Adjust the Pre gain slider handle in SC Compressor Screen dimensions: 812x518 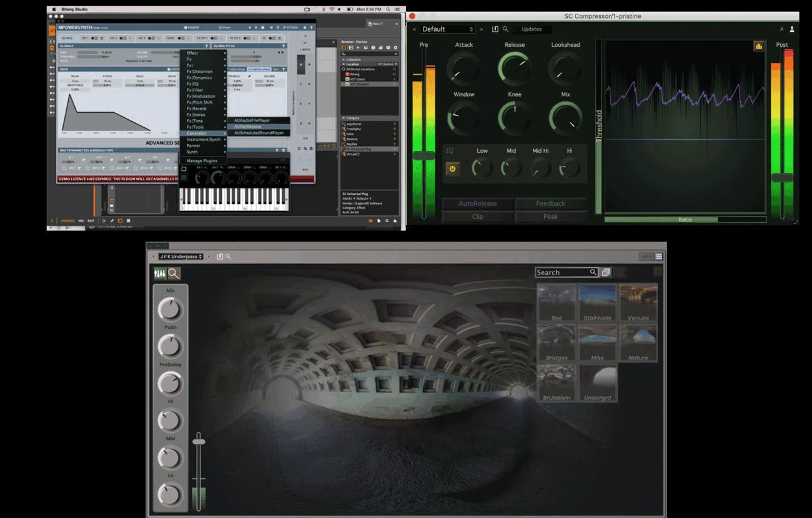(x=423, y=155)
